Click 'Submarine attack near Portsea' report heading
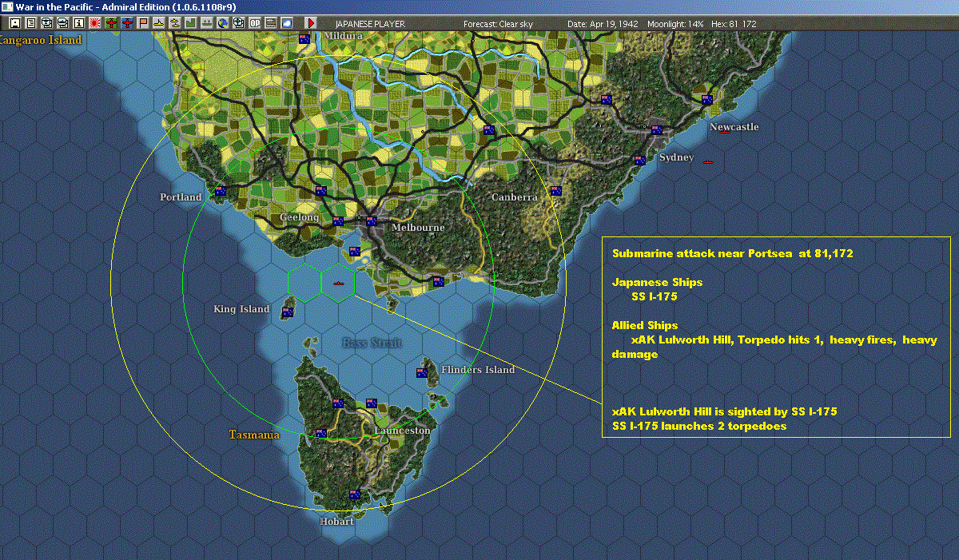 tap(733, 253)
